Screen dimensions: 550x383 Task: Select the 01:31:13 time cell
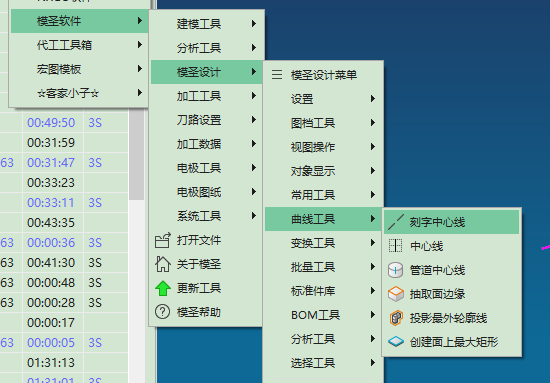tap(53, 362)
